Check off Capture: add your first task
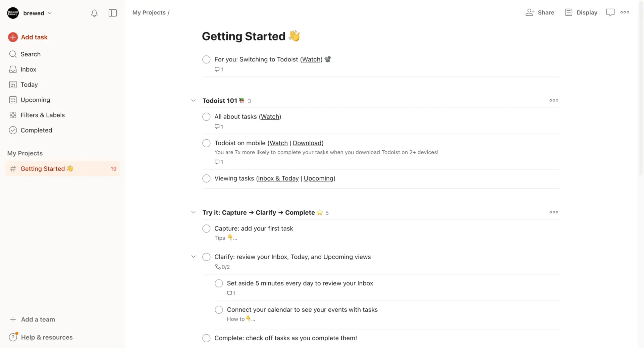The image size is (644, 348). point(206,229)
